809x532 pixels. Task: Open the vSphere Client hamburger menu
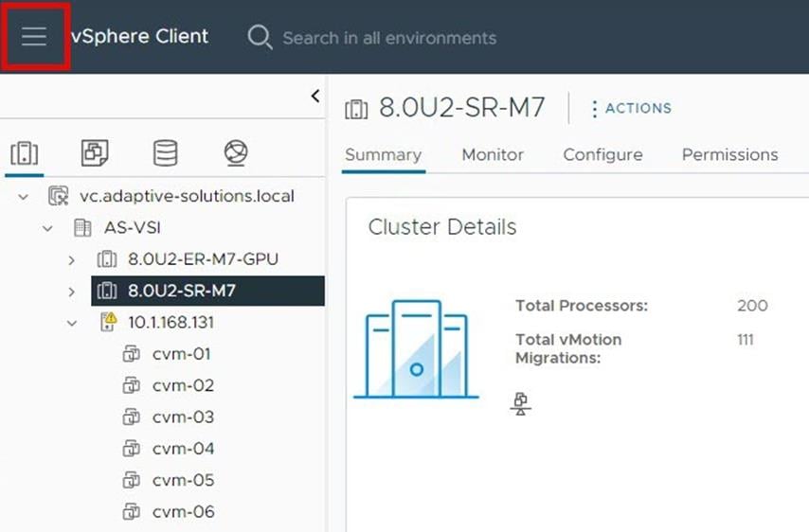point(34,37)
